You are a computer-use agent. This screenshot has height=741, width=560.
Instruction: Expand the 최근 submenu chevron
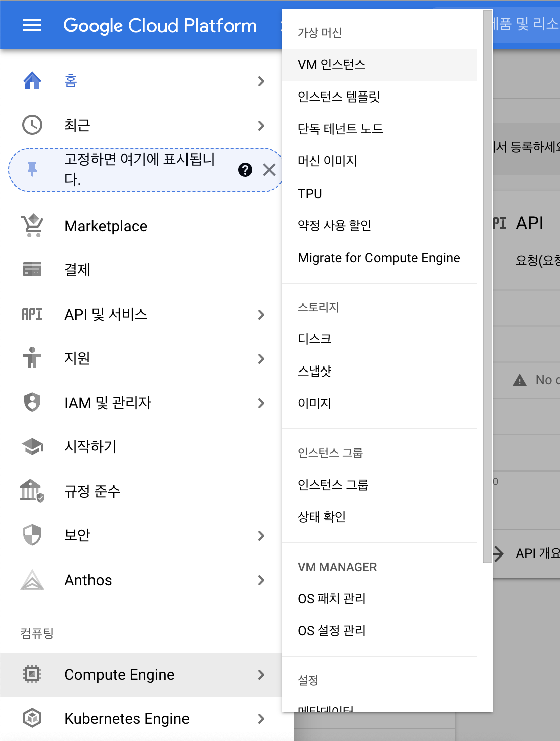[x=261, y=125]
